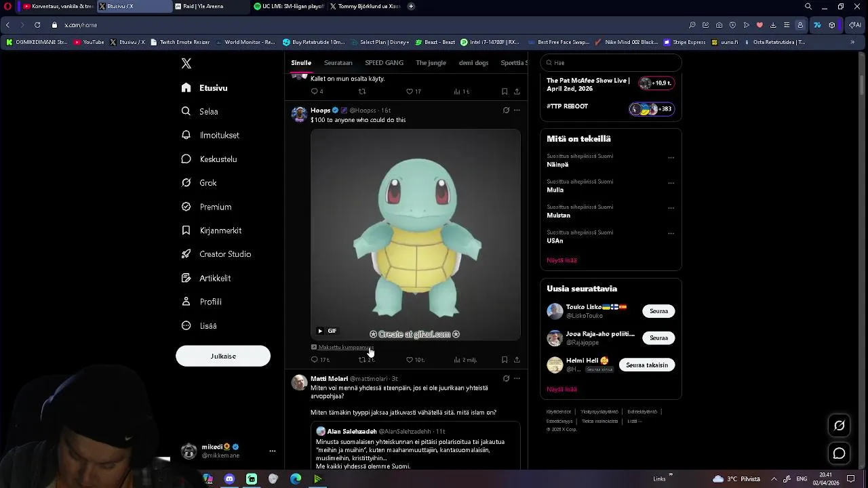Show hidden system tray icons
Viewport: 868px width, 488px height.
[x=774, y=479]
